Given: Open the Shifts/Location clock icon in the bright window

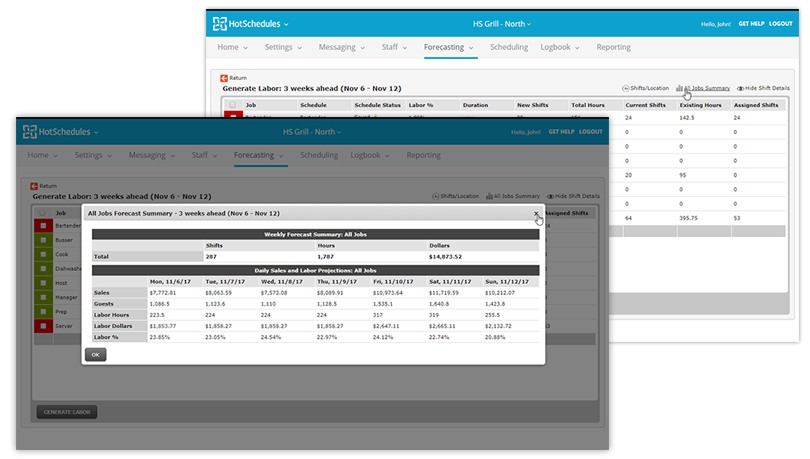Looking at the screenshot, I should 625,88.
